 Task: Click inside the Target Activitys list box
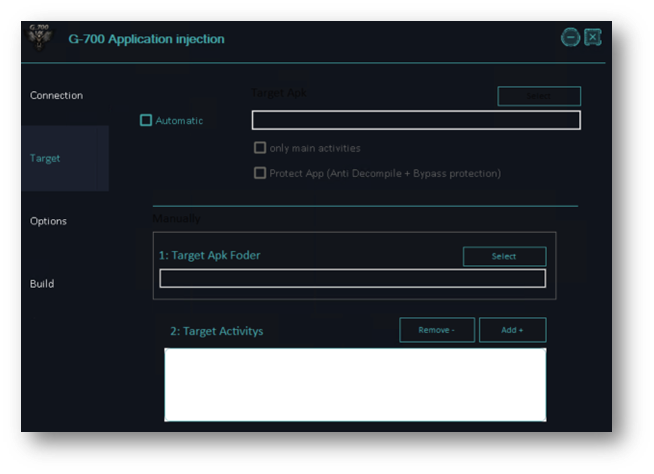click(355, 385)
